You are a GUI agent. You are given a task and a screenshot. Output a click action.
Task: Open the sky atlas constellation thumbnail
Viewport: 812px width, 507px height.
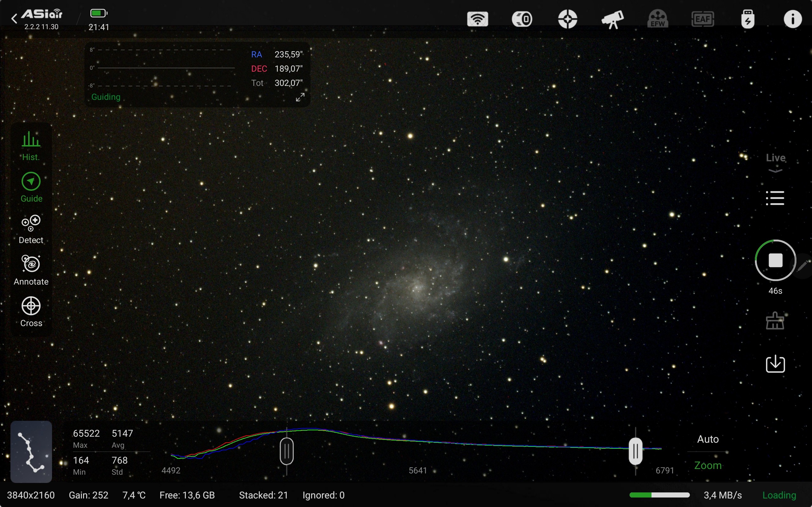[31, 452]
